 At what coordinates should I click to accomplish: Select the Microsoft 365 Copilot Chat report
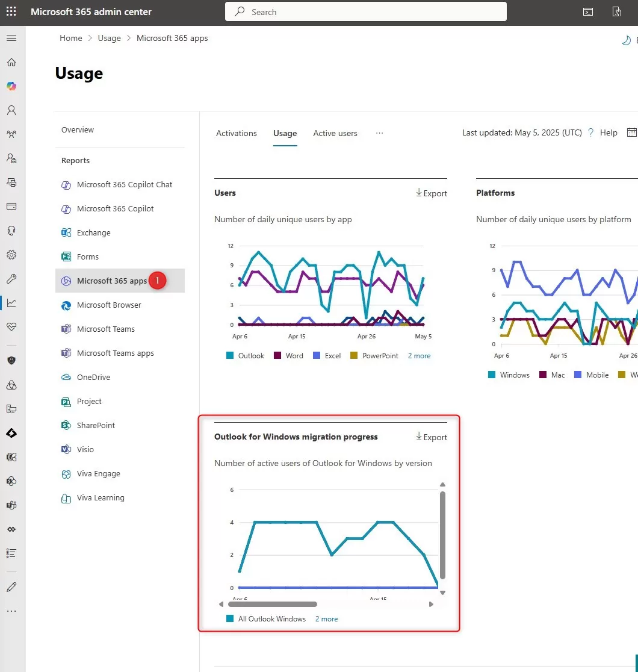[120, 185]
